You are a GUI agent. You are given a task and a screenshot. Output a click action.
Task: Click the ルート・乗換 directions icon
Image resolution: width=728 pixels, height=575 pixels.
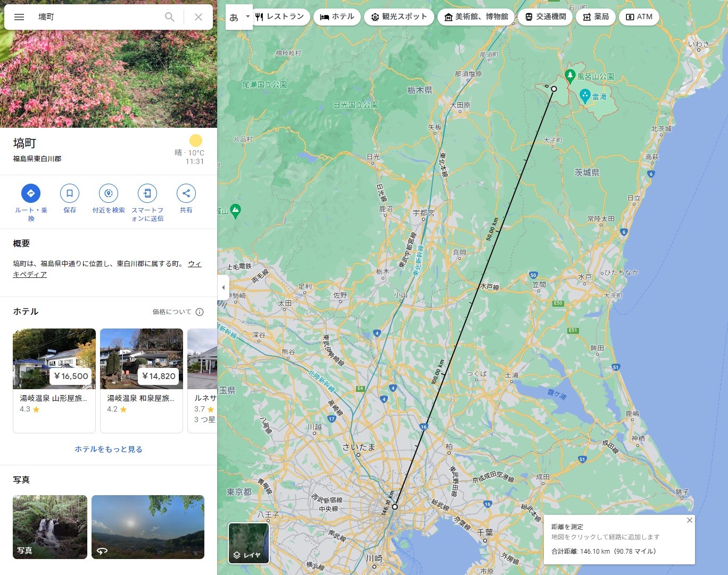(x=31, y=193)
